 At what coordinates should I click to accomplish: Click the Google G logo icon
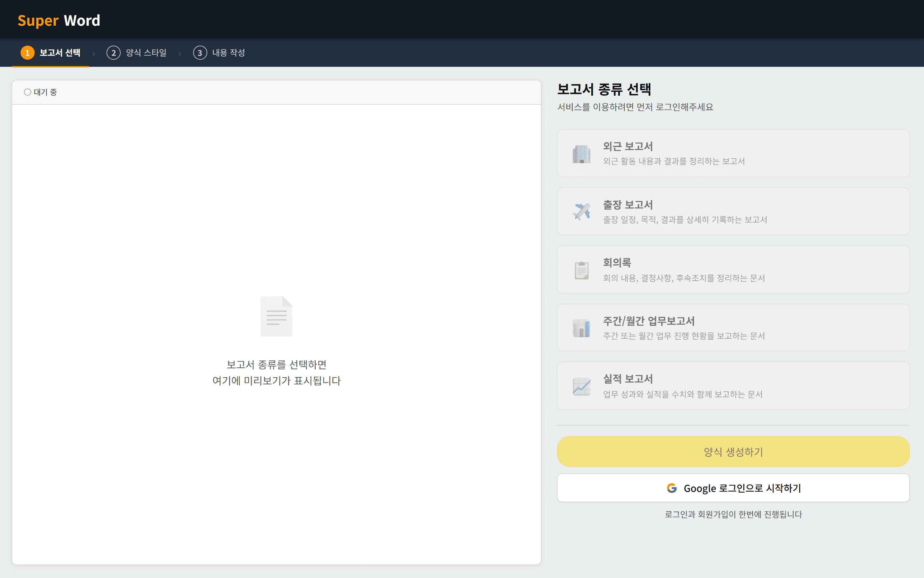(672, 488)
